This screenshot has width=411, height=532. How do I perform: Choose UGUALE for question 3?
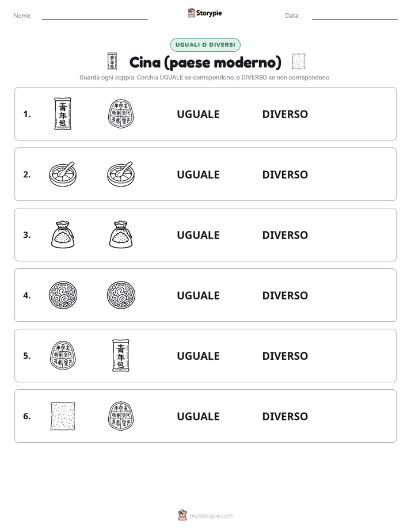[198, 235]
